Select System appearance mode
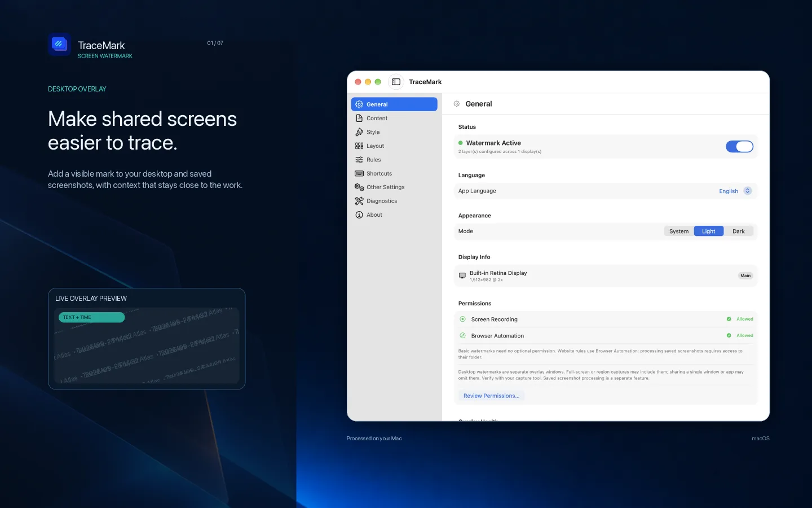This screenshot has height=508, width=812. click(679, 231)
